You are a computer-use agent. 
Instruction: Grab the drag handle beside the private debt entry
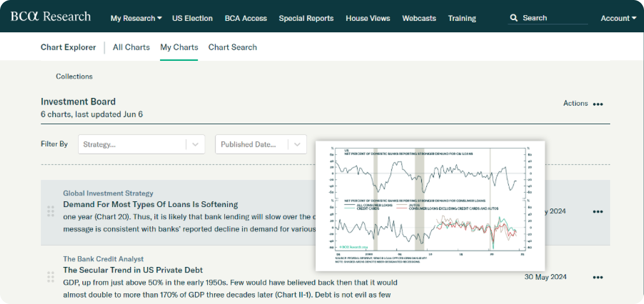point(51,277)
